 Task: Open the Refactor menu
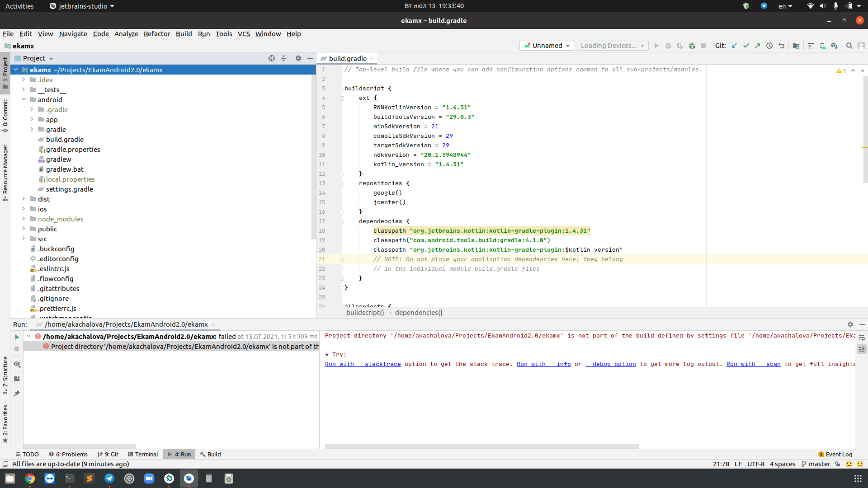coord(157,34)
